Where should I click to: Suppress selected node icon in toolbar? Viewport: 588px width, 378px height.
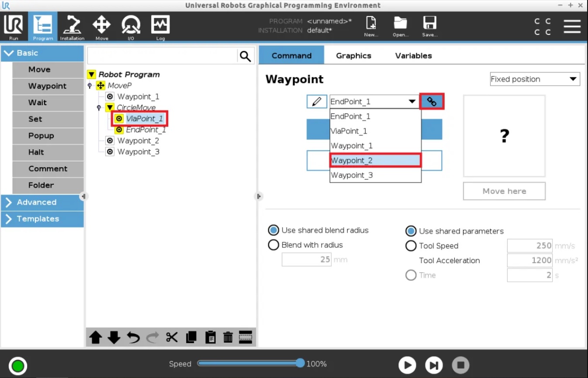point(246,337)
